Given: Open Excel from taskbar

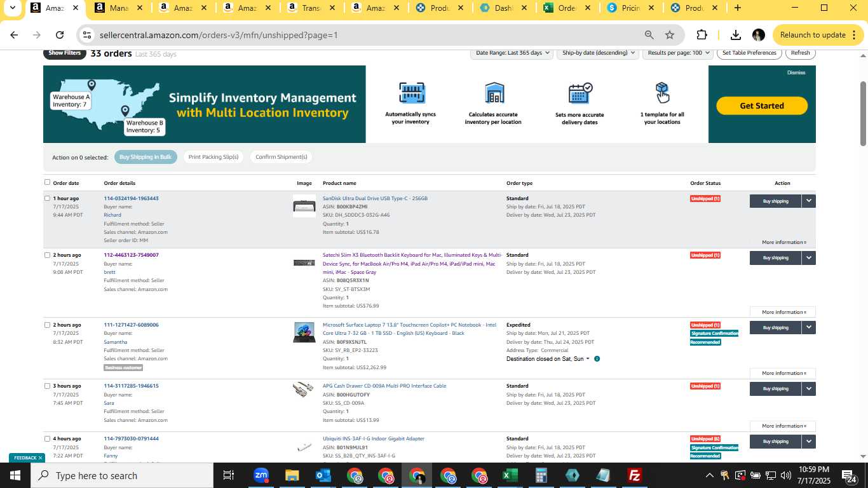Looking at the screenshot, I should tap(510, 475).
